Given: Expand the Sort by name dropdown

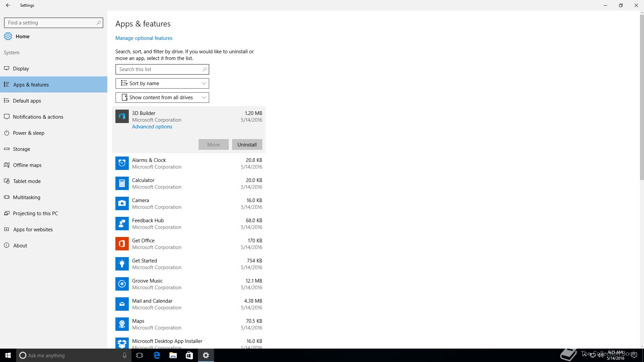Looking at the screenshot, I should click(162, 83).
